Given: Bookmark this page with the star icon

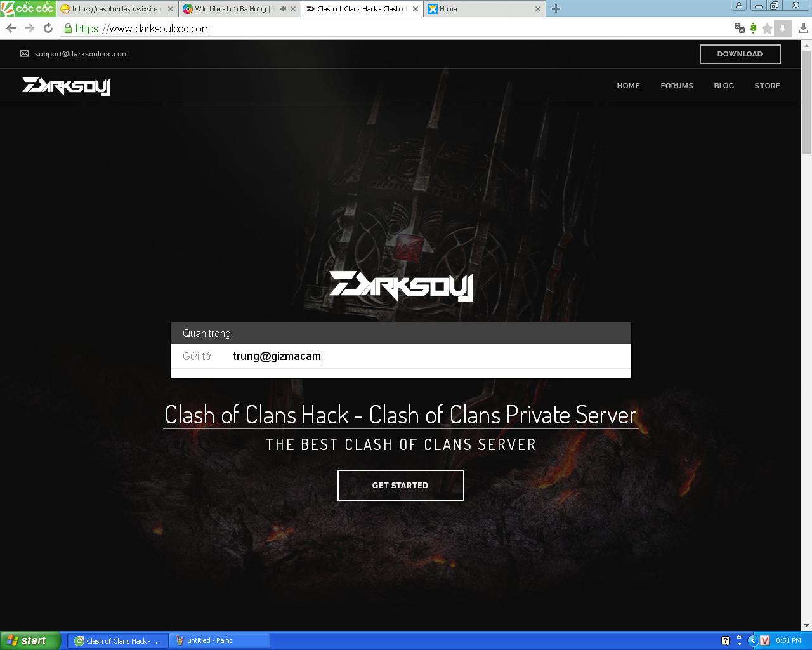Looking at the screenshot, I should pos(767,28).
